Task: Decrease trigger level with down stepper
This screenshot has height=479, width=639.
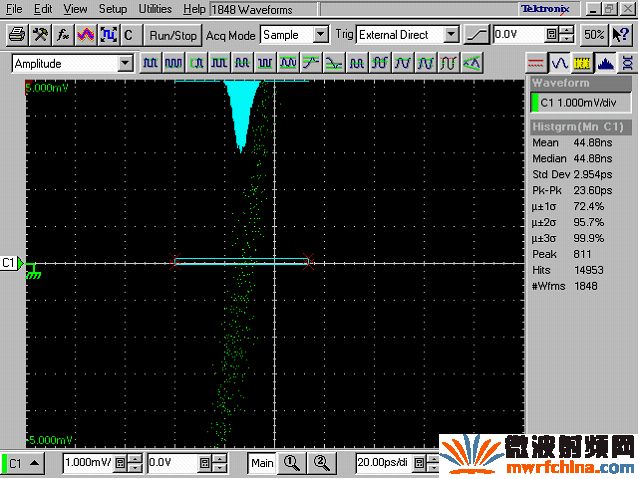Action: click(566, 39)
